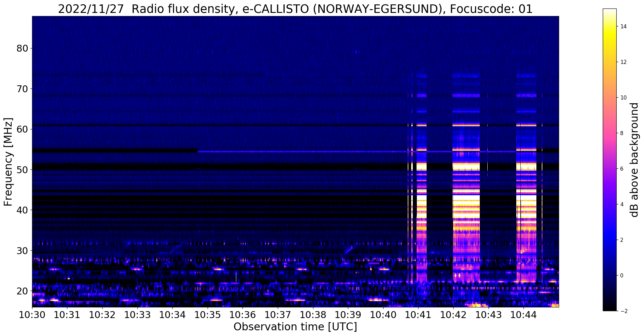Click the 10:33 time tick label
The height and width of the screenshot is (336, 644).
(x=137, y=315)
